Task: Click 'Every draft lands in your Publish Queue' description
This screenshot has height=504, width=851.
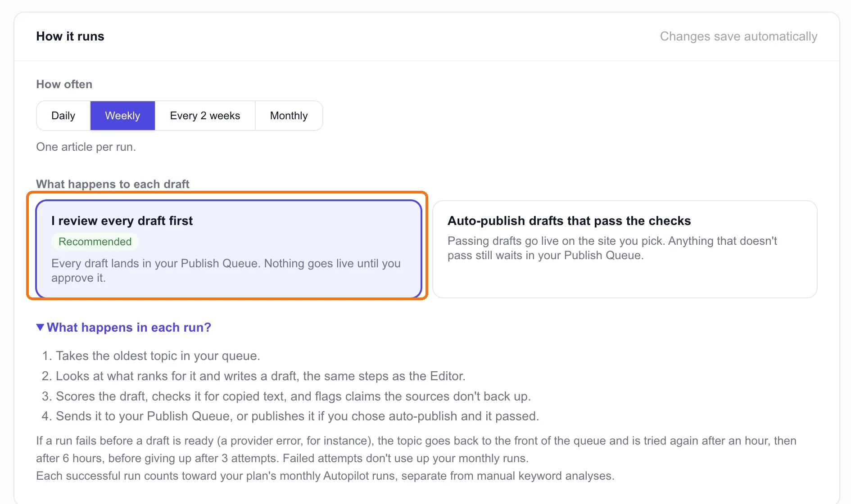Action: point(226,270)
